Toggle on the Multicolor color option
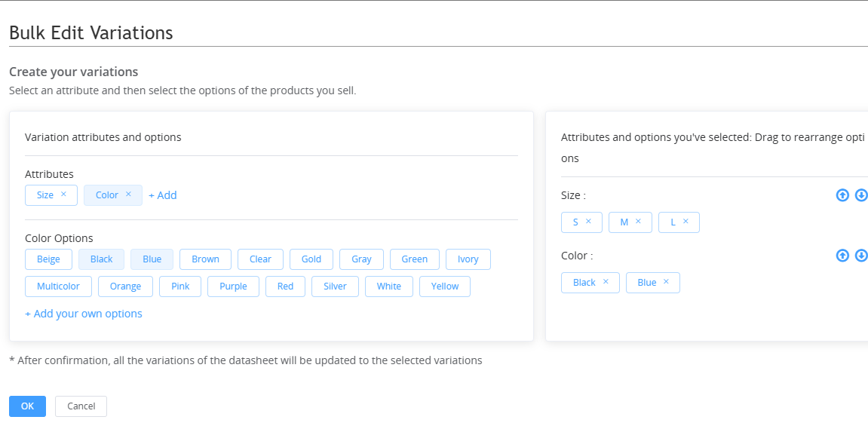Image resolution: width=868 pixels, height=429 pixels. 58,287
